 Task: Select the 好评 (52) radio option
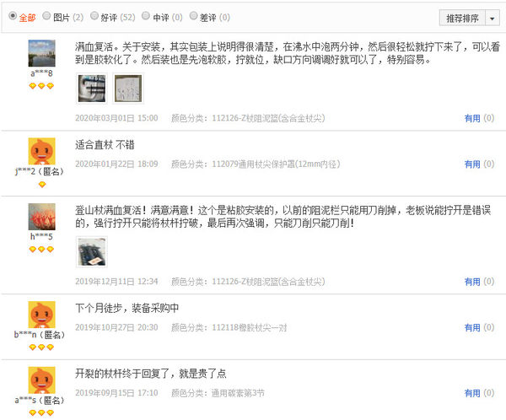tap(94, 16)
